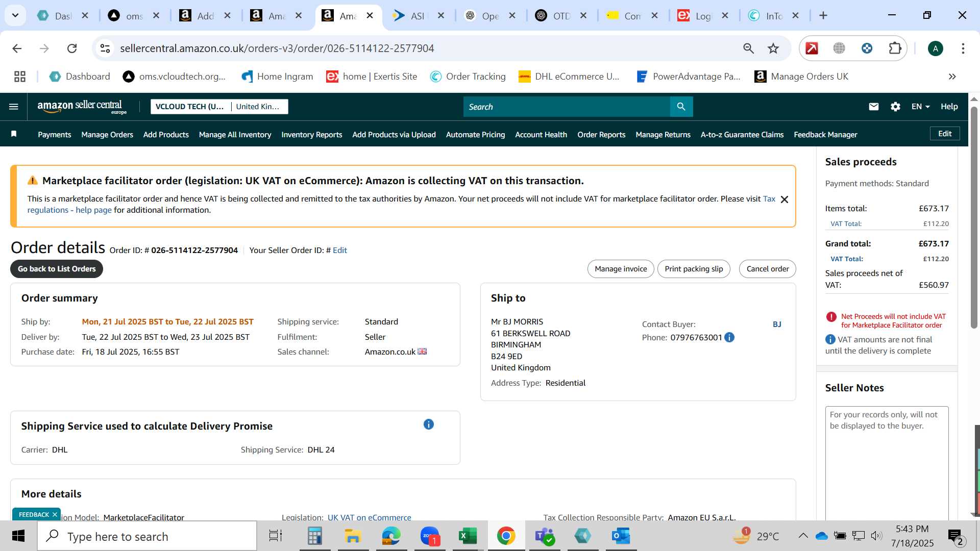Open the Seller Central hamburger menu
The width and height of the screenshot is (980, 551).
[14, 107]
